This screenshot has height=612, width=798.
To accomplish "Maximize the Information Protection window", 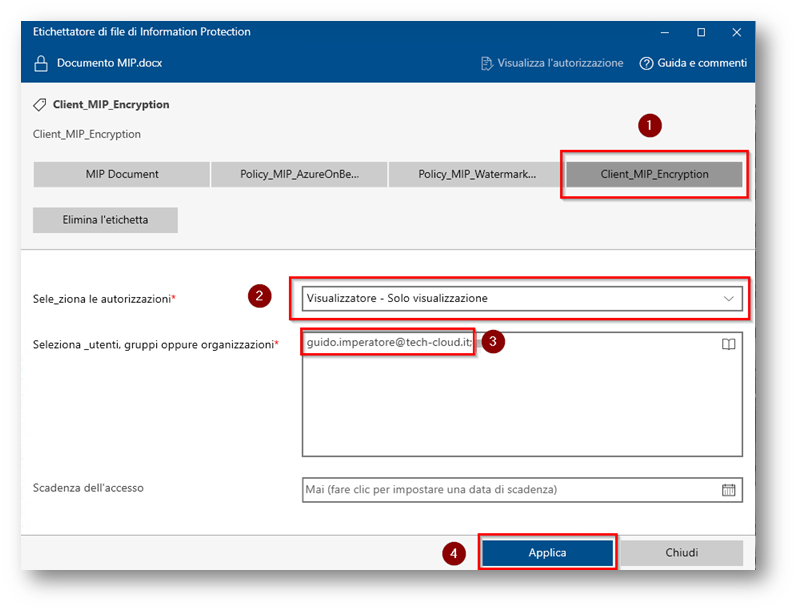I will (701, 32).
